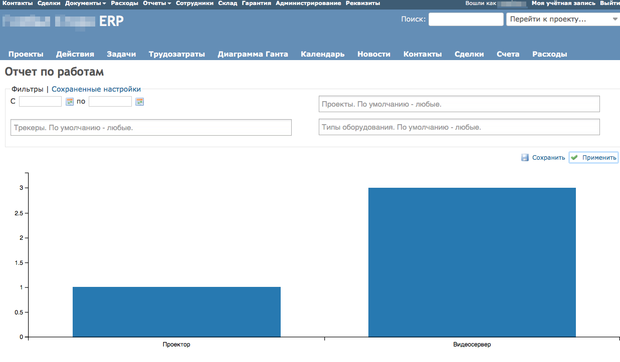Click the floppy disk Save icon

pos(525,158)
